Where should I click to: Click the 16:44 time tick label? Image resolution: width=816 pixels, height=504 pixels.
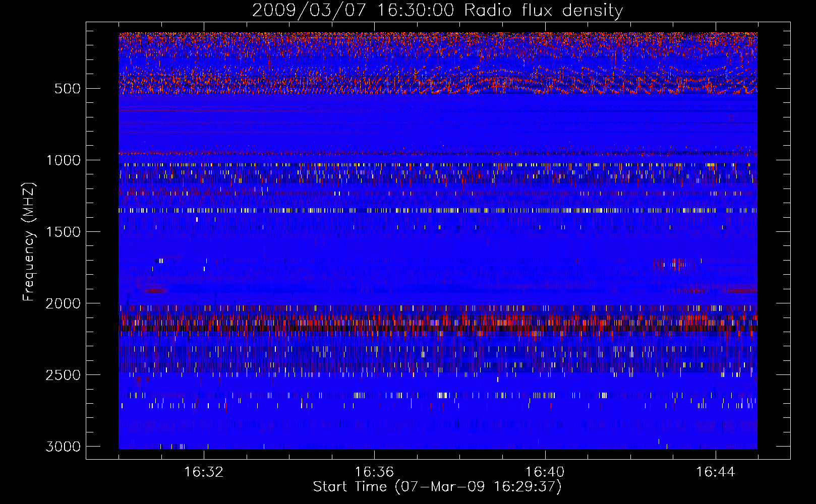716,472
